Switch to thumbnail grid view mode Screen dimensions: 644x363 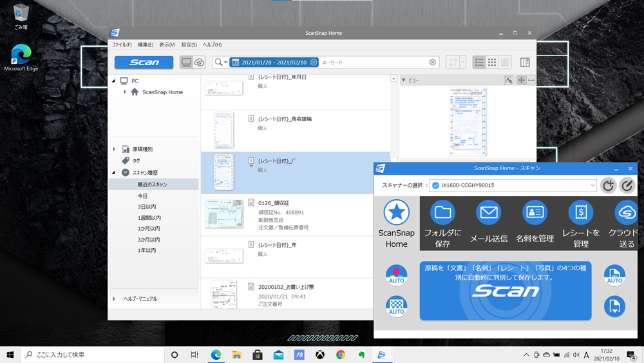pyautogui.click(x=492, y=63)
